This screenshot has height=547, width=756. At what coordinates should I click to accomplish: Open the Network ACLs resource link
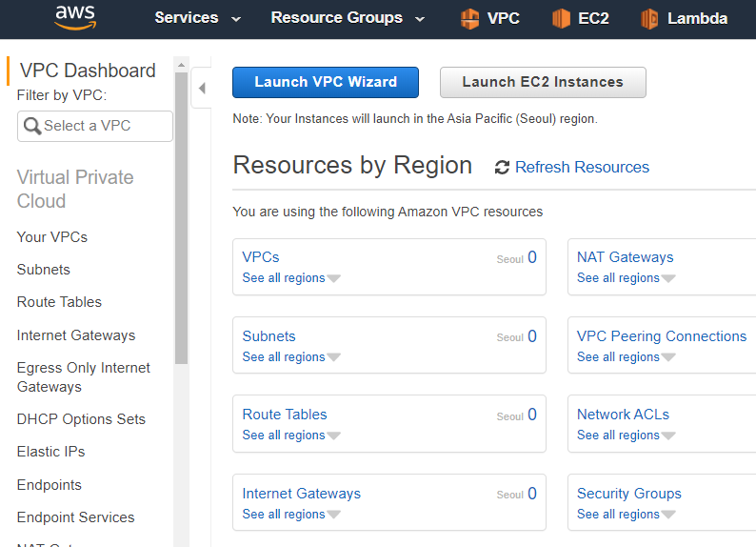coord(623,415)
